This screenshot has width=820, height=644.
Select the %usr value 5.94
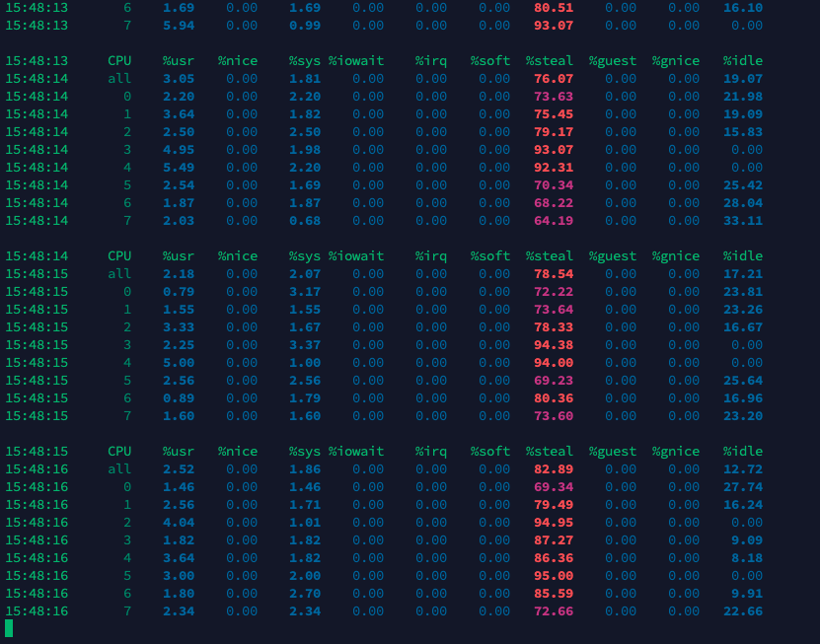179,26
